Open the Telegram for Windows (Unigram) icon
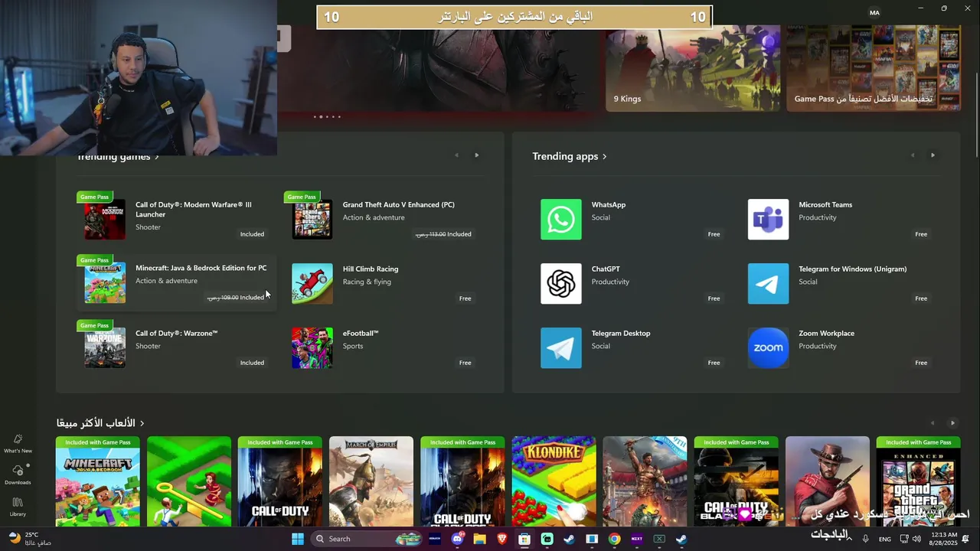 (768, 284)
